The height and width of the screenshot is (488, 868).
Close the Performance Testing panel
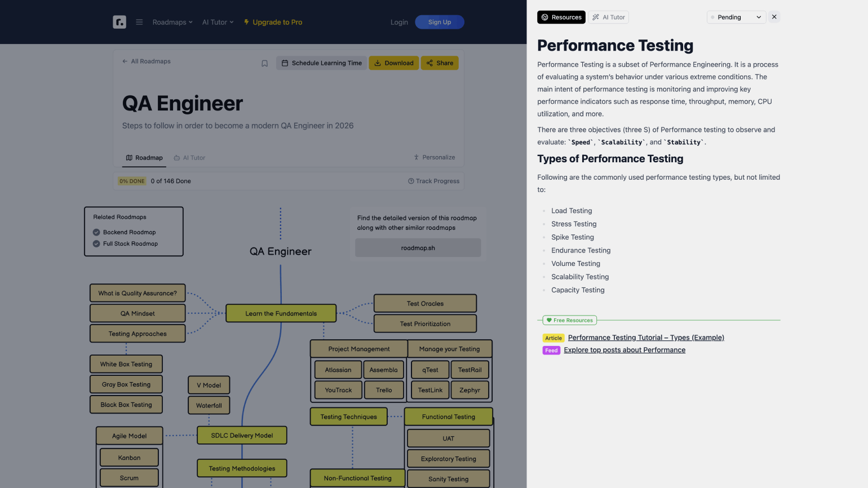pyautogui.click(x=774, y=17)
